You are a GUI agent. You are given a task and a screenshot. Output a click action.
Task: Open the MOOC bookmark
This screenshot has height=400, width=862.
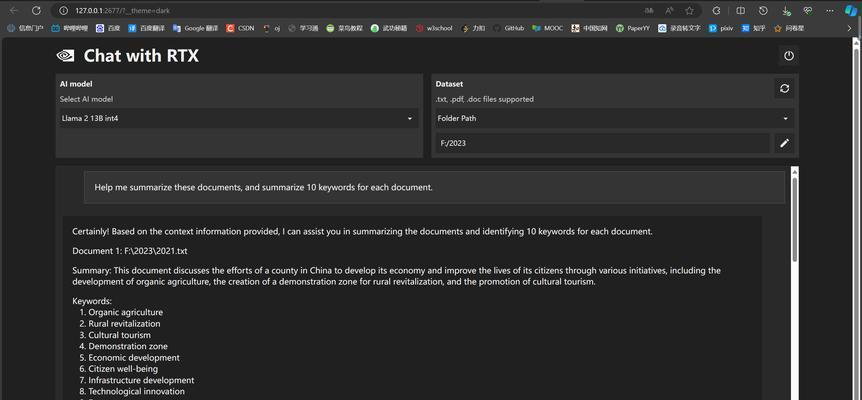point(548,28)
